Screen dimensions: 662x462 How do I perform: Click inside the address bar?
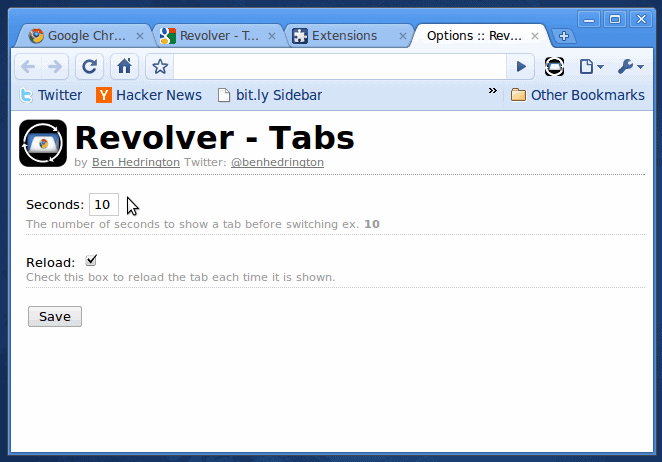(340, 66)
